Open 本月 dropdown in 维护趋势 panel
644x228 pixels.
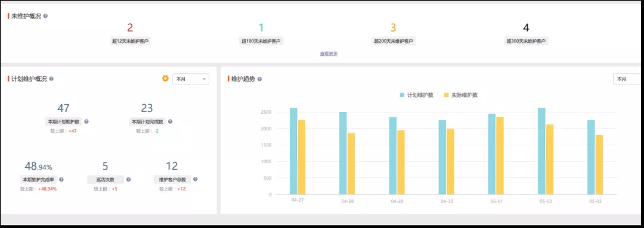627,79
